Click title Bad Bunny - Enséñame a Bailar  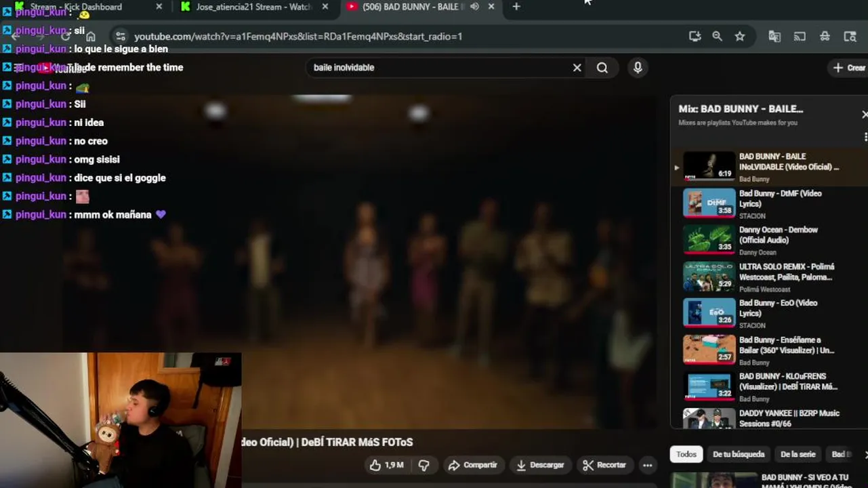(x=787, y=345)
